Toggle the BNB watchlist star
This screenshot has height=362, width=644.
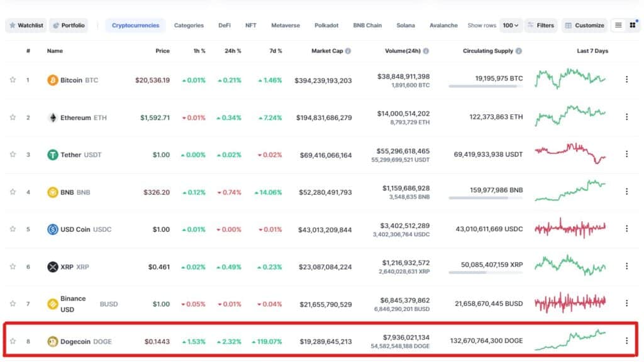[13, 192]
